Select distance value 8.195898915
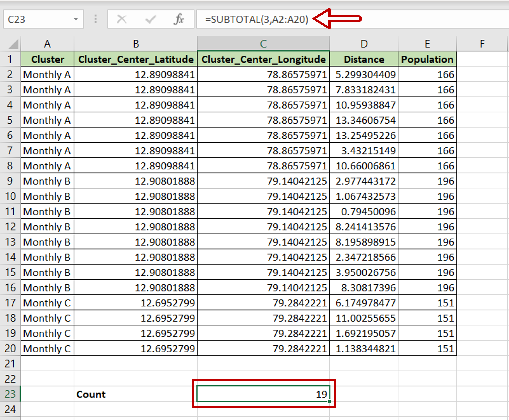Viewport: 509px width, 420px height. (x=364, y=242)
